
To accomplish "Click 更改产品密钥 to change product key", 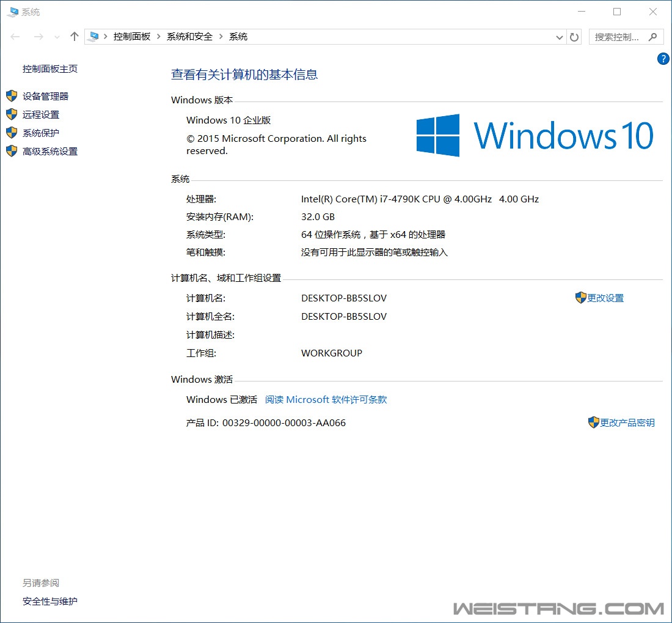I will [x=627, y=422].
